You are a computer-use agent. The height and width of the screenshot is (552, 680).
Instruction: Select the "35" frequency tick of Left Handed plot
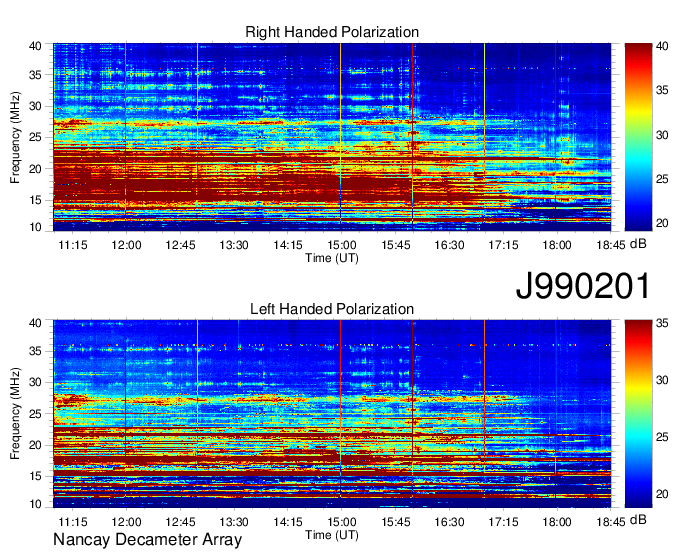(35, 352)
